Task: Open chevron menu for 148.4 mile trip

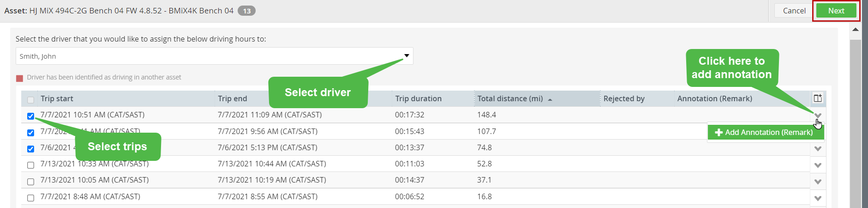Action: (818, 116)
